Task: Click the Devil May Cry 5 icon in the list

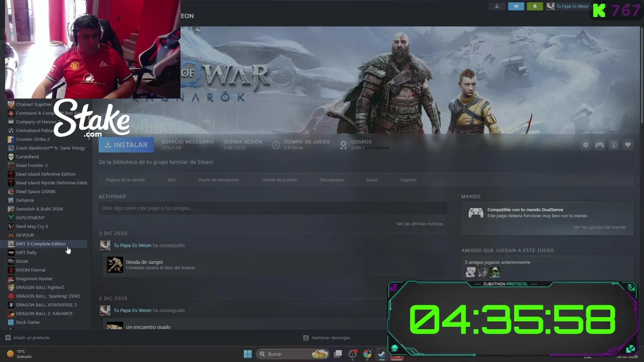Action: [11, 226]
